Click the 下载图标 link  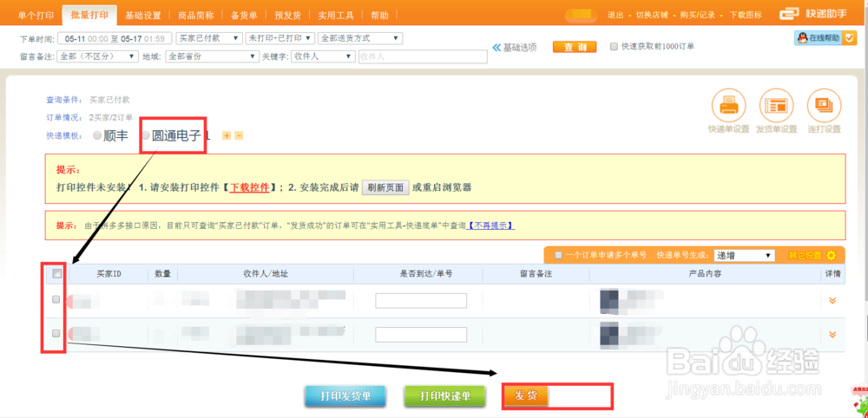pos(746,15)
